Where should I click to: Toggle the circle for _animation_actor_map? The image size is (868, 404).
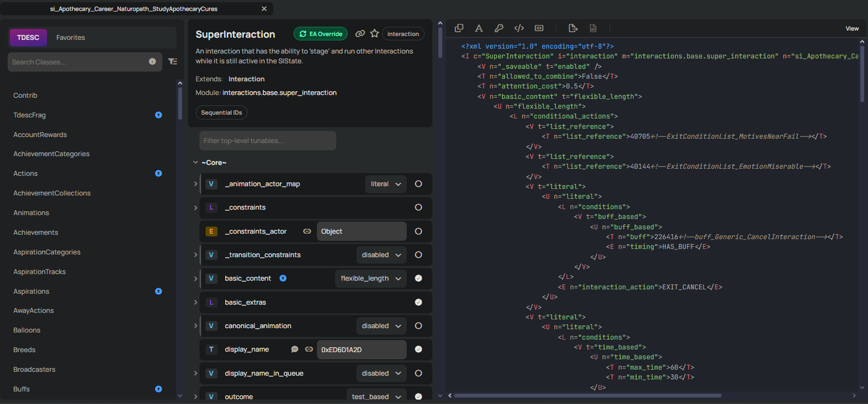(x=418, y=184)
